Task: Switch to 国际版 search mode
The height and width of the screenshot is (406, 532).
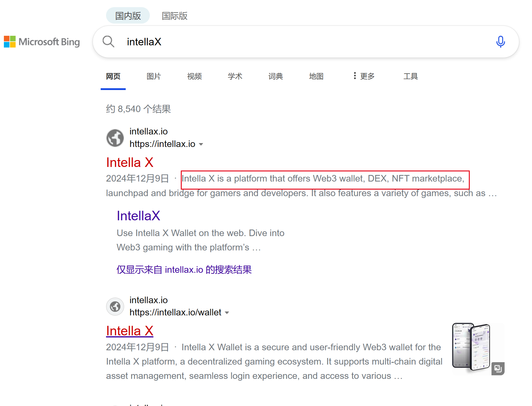Action: click(175, 16)
